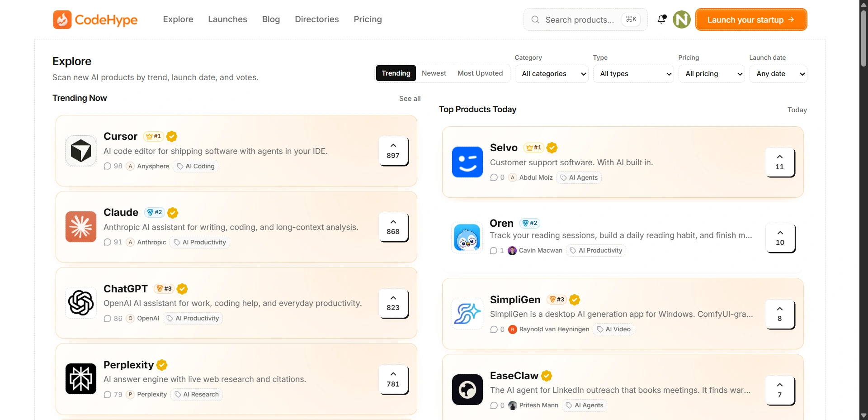868x420 pixels.
Task: Focus the Search products field
Action: (585, 19)
